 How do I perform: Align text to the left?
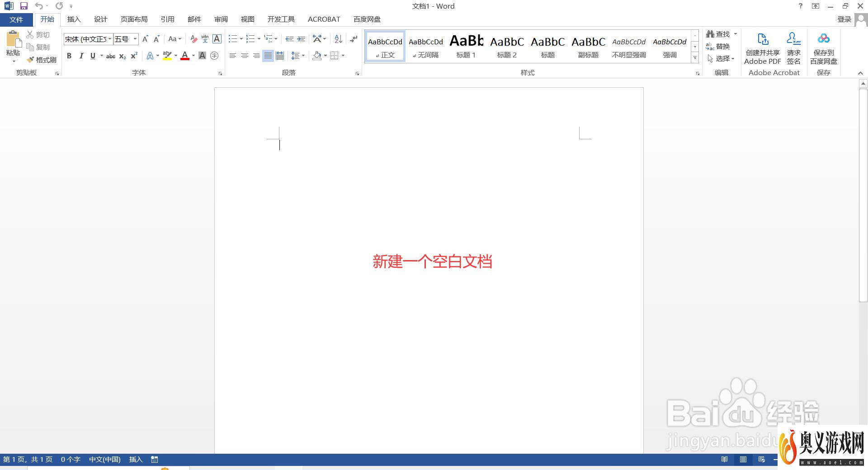(233, 56)
